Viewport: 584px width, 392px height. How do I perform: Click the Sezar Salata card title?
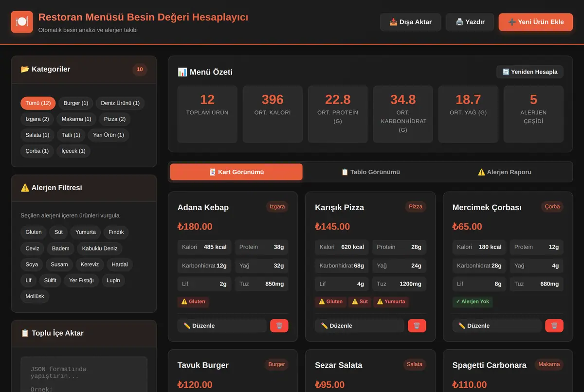click(x=339, y=365)
